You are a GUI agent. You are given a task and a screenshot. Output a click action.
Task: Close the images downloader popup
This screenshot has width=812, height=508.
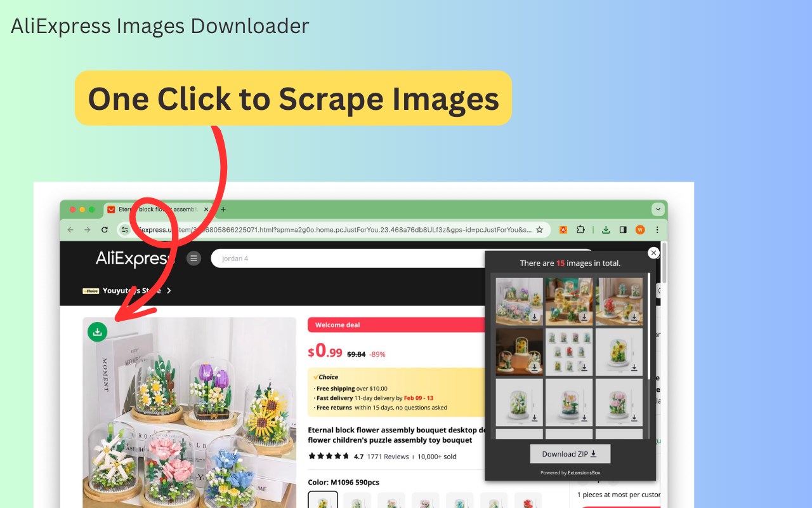tap(653, 253)
